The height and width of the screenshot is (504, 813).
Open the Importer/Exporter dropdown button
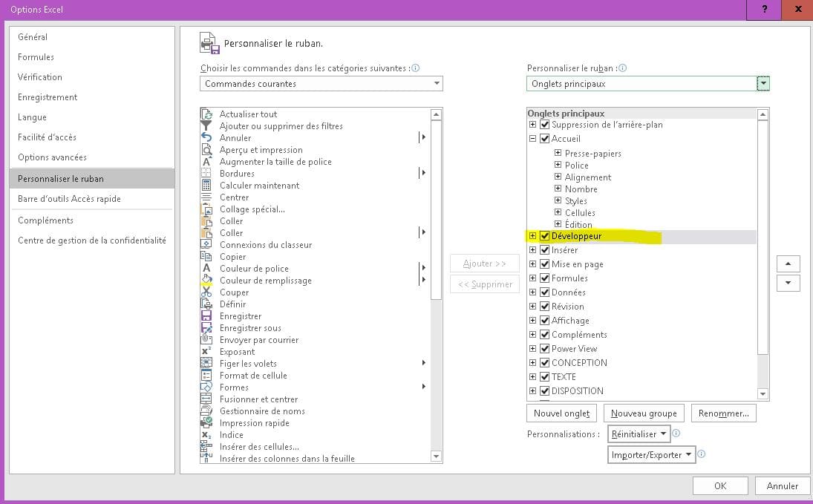click(x=651, y=455)
